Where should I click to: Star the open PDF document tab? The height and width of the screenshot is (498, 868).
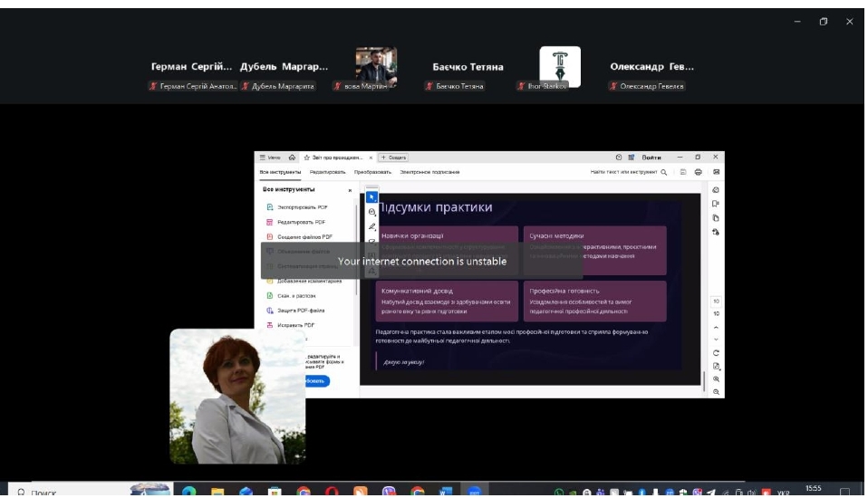coord(306,158)
